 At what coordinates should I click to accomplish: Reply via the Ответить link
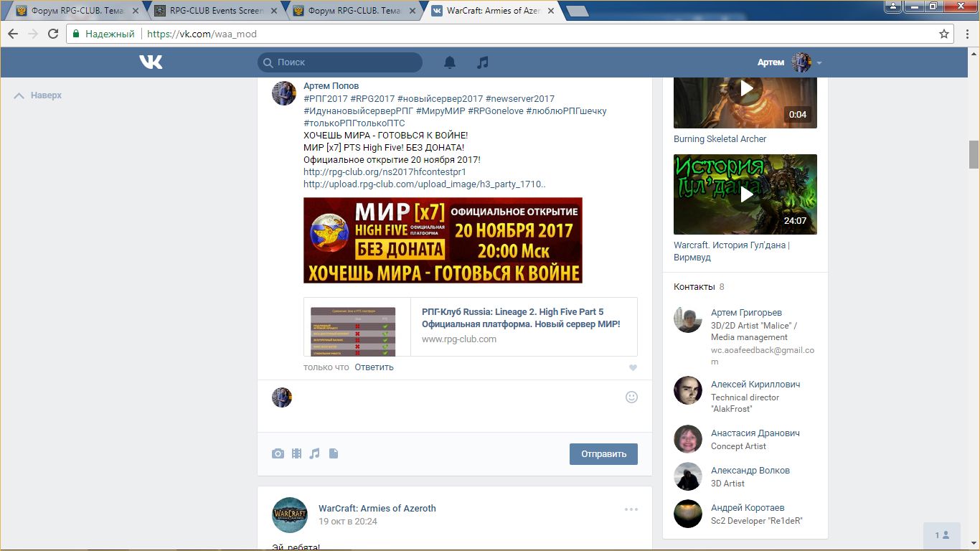[x=374, y=367]
